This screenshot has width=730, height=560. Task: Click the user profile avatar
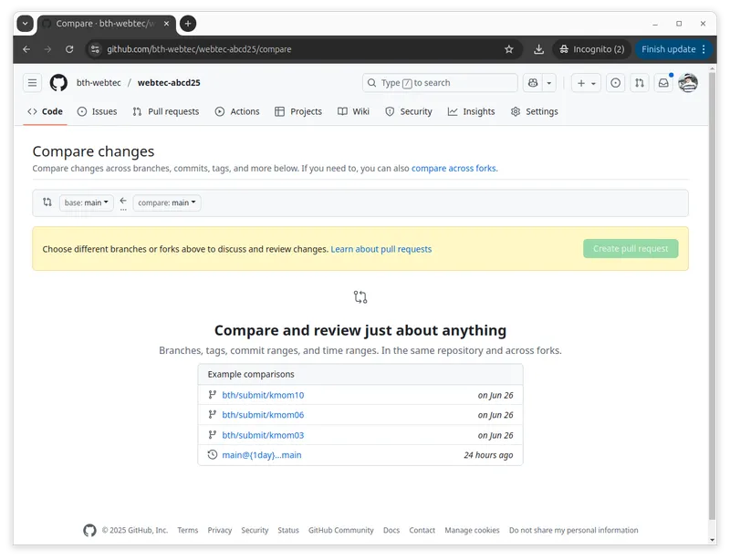688,83
